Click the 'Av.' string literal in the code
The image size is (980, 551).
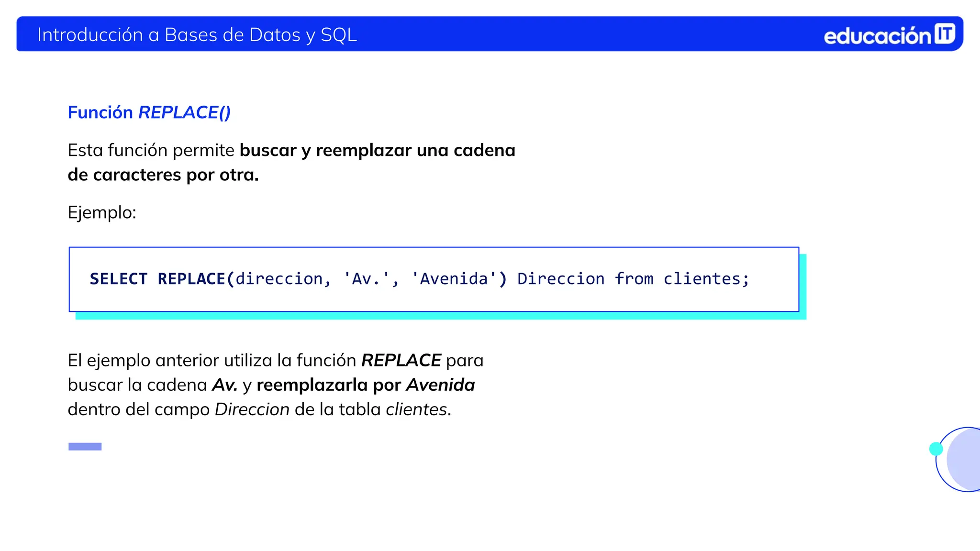[367, 278]
